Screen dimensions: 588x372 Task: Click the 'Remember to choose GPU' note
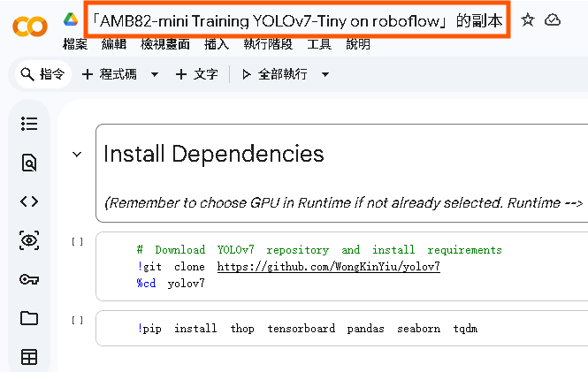coord(343,203)
